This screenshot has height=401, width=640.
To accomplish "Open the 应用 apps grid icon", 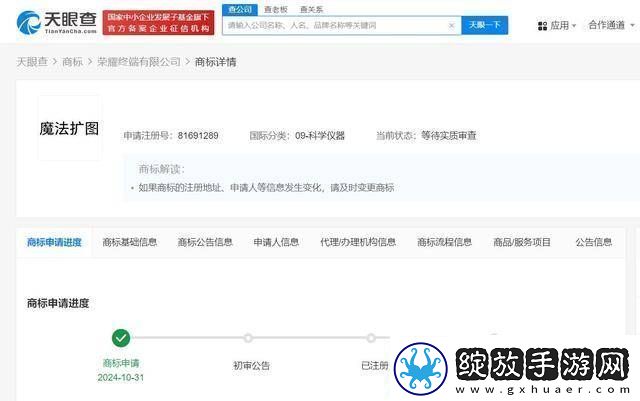I will [x=542, y=26].
